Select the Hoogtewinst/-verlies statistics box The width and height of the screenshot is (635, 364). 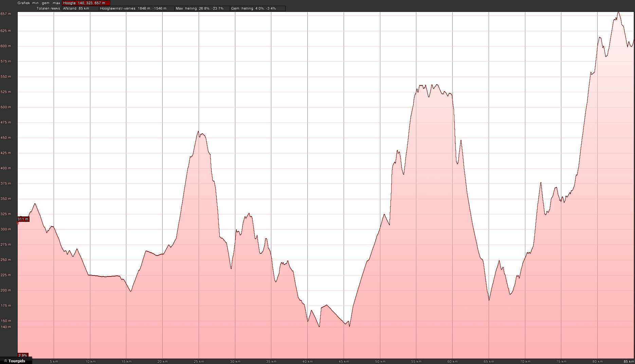point(137,8)
